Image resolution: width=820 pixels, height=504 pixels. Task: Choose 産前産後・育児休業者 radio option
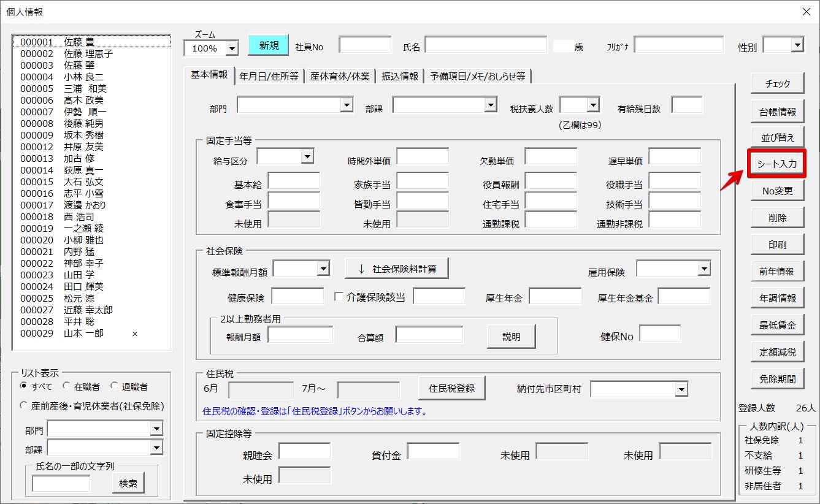[24, 406]
